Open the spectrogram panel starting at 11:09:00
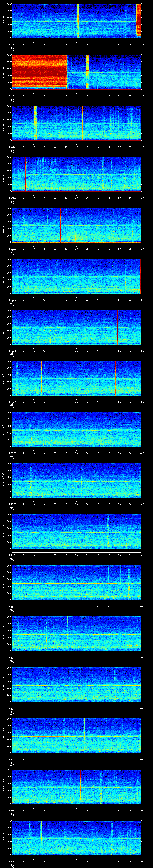Viewport: 153px width, 868px height. (76, 429)
